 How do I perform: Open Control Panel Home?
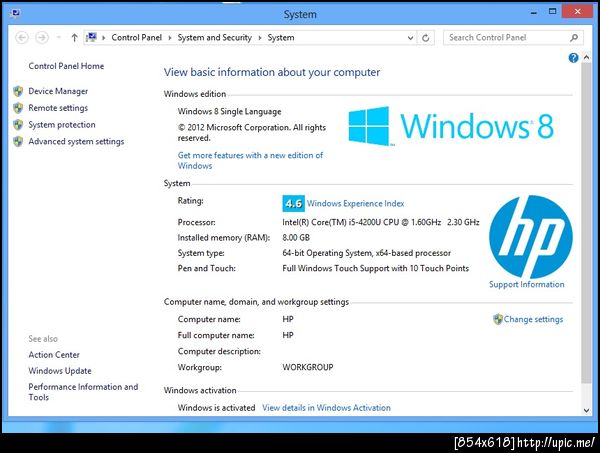[66, 66]
